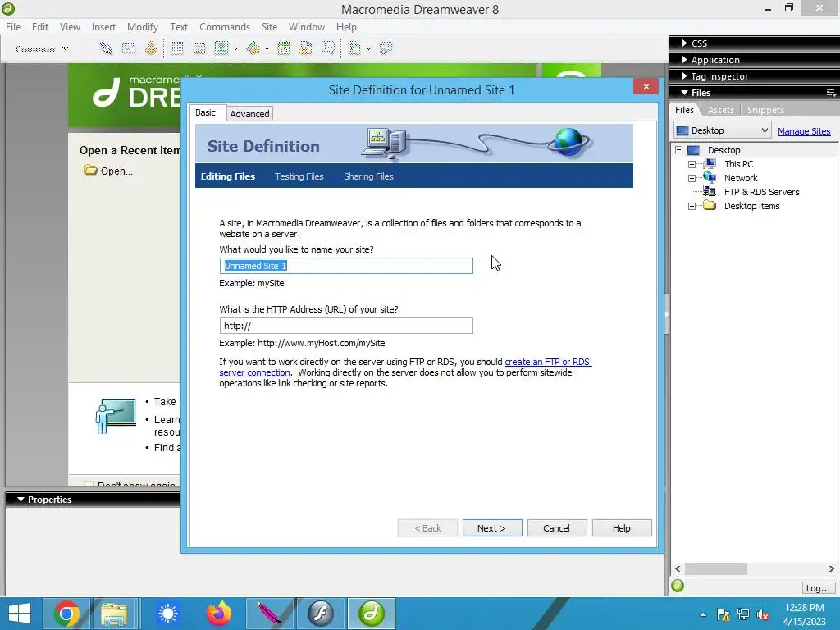The width and height of the screenshot is (840, 630).
Task: Open the Templates icon dropdown arrow
Action: point(368,48)
